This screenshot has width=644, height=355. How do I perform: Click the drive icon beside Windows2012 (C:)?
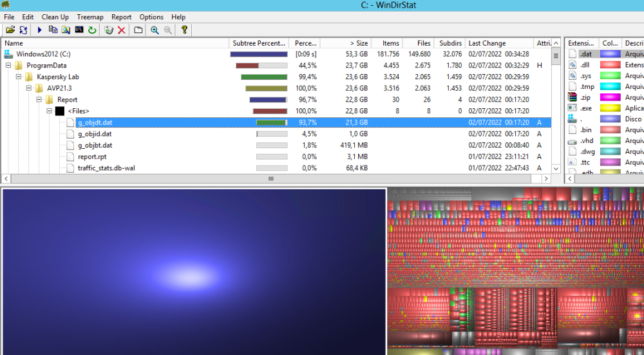click(8, 54)
